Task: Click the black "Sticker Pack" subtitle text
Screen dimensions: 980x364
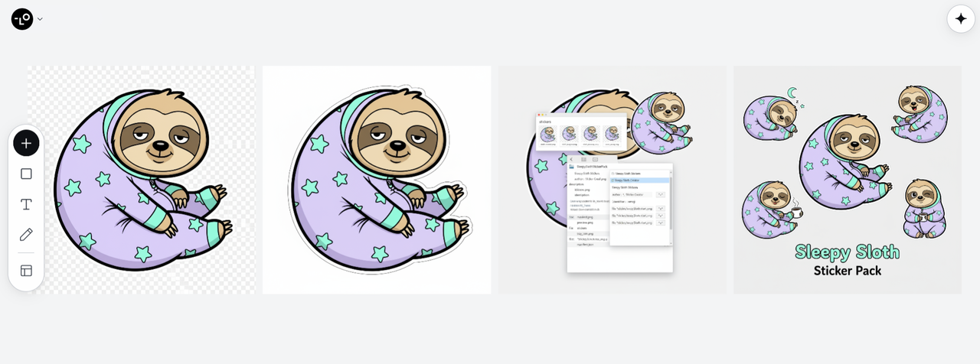Action: [847, 271]
